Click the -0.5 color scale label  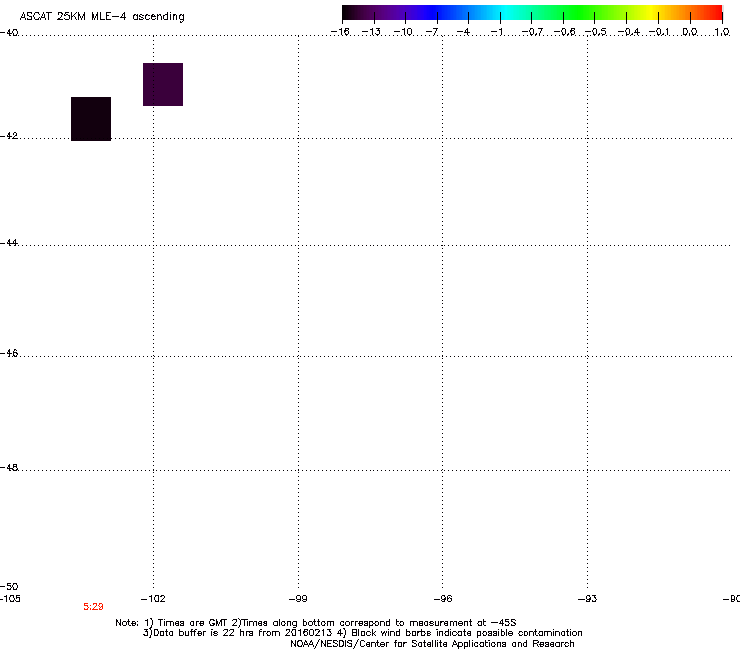coord(596,32)
